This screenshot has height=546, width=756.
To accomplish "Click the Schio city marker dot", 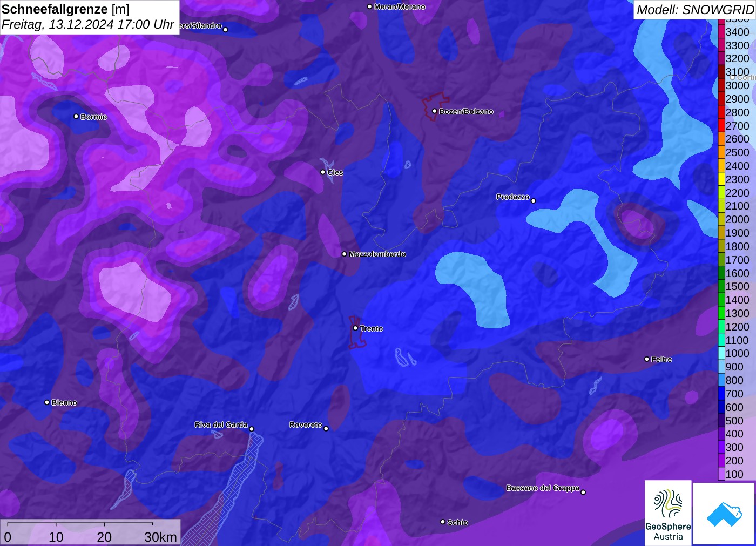I will pos(443,522).
